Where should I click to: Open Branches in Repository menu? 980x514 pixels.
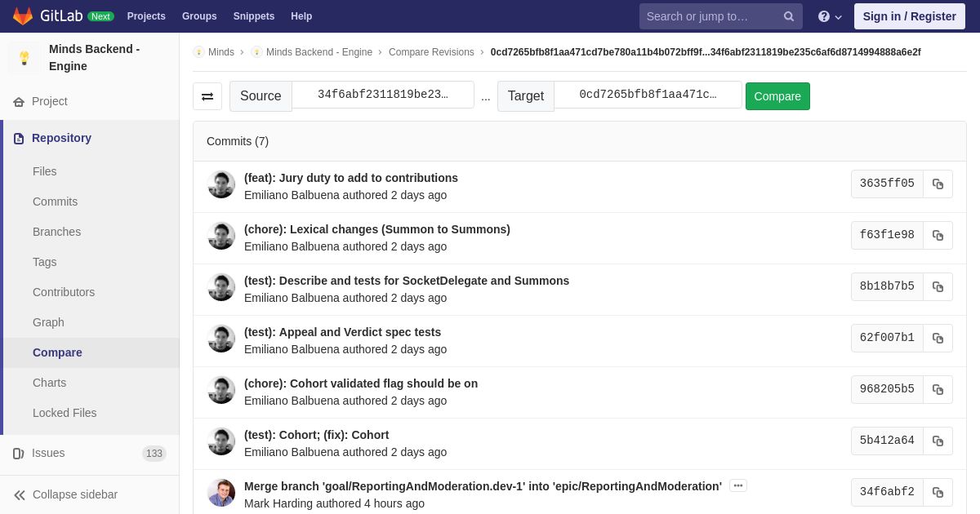pos(56,232)
